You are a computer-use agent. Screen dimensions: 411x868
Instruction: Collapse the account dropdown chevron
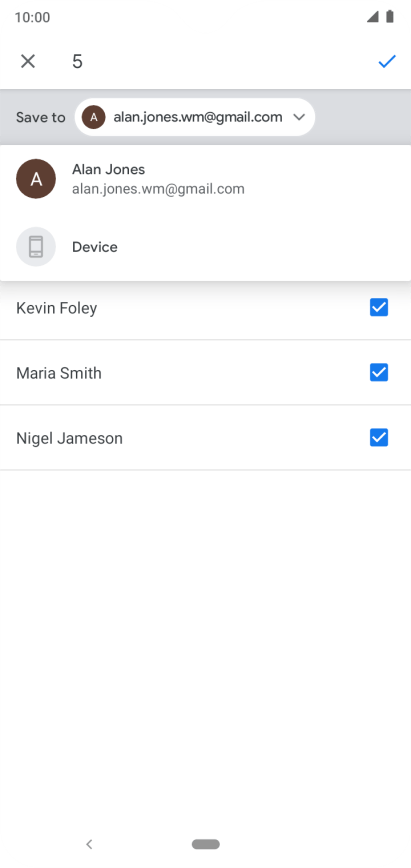(299, 117)
